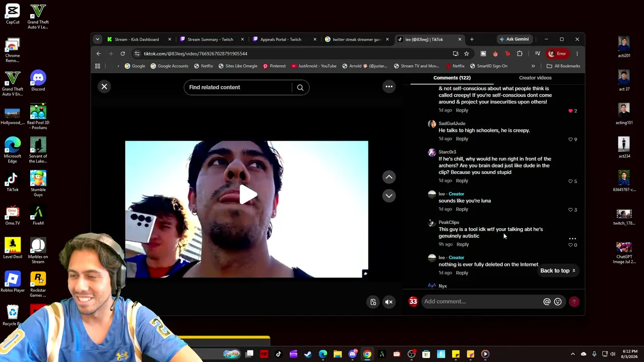Expand the hidden bookmarks overflow chevron
This screenshot has height=362, width=644.
pyautogui.click(x=533, y=66)
